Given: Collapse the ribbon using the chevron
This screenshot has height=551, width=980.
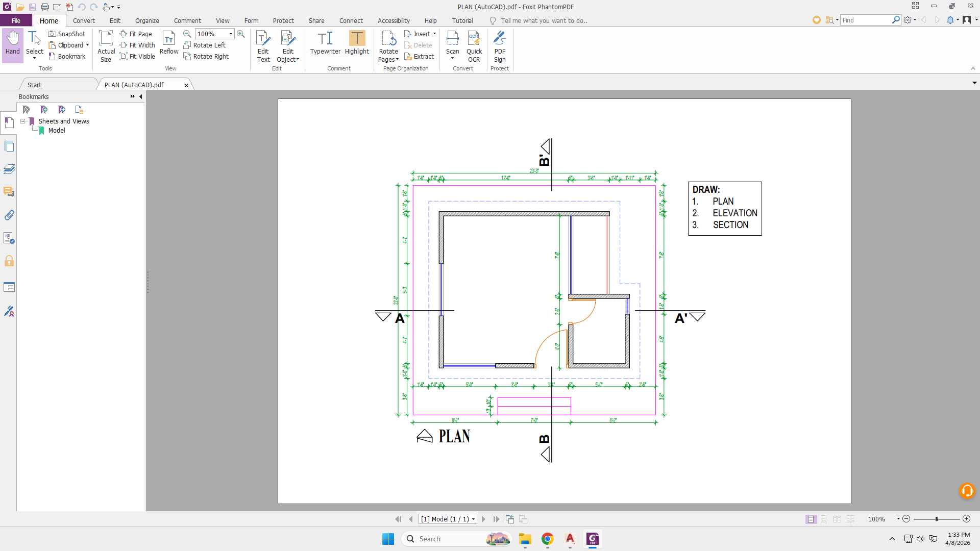Looking at the screenshot, I should (x=973, y=69).
